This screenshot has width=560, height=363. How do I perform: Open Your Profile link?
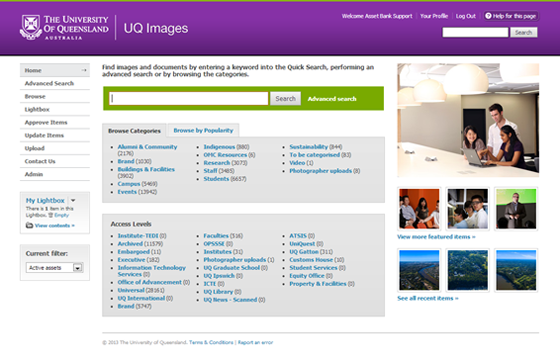tap(434, 16)
